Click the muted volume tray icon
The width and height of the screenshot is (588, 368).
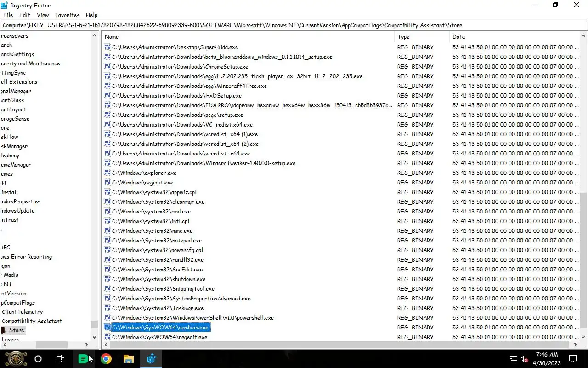pos(524,359)
